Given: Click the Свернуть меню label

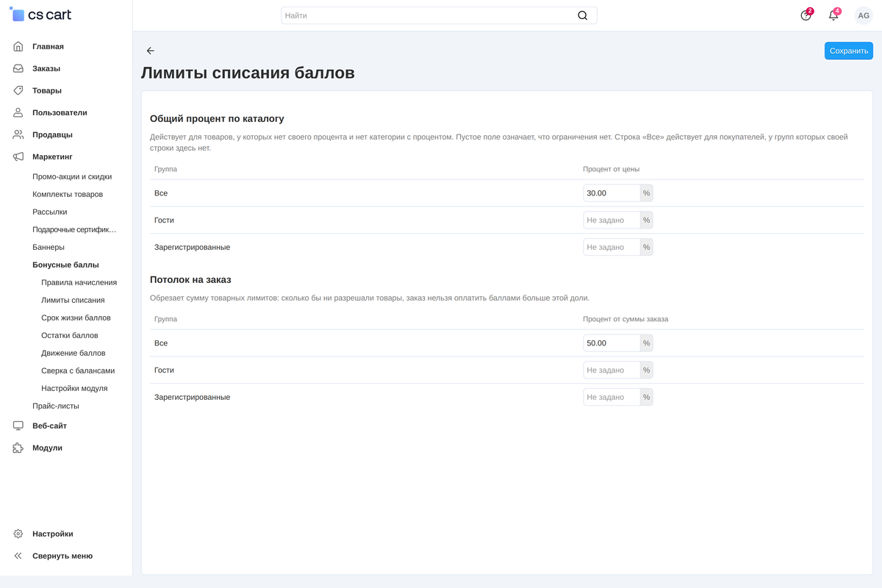Looking at the screenshot, I should coord(62,556).
